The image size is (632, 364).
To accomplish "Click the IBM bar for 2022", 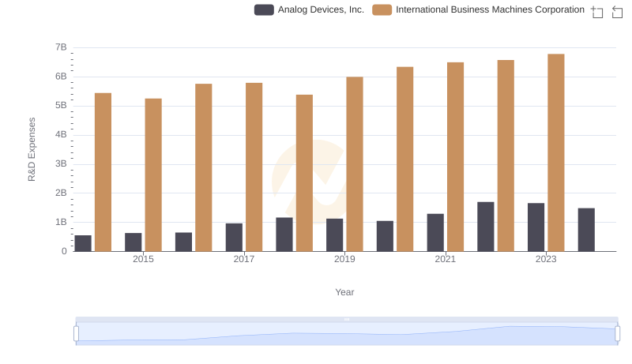I will [x=506, y=156].
